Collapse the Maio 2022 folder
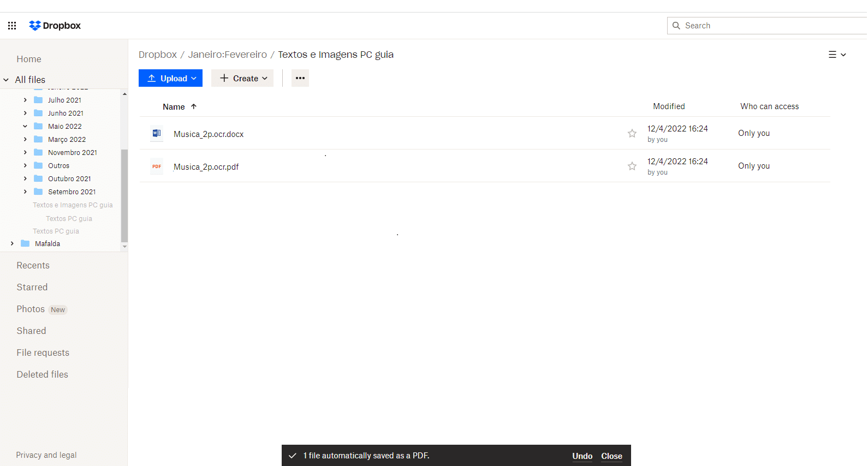The width and height of the screenshot is (868, 466). point(25,126)
